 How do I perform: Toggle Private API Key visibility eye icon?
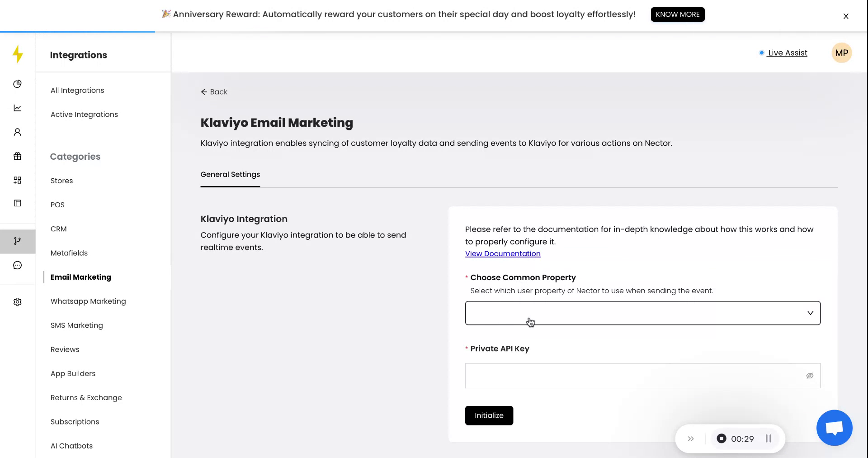coord(810,376)
